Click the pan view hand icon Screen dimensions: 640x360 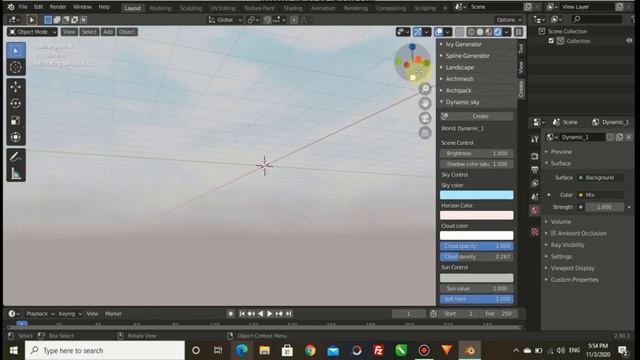425,103
